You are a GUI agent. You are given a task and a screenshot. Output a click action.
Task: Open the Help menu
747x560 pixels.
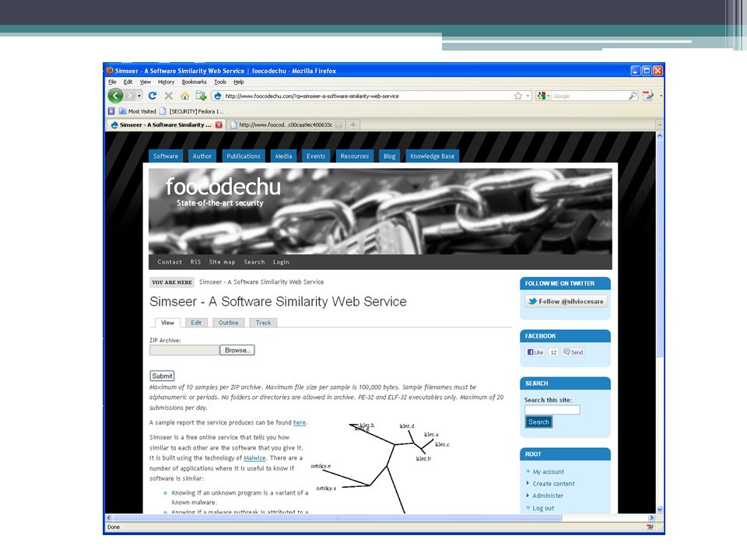pyautogui.click(x=239, y=82)
